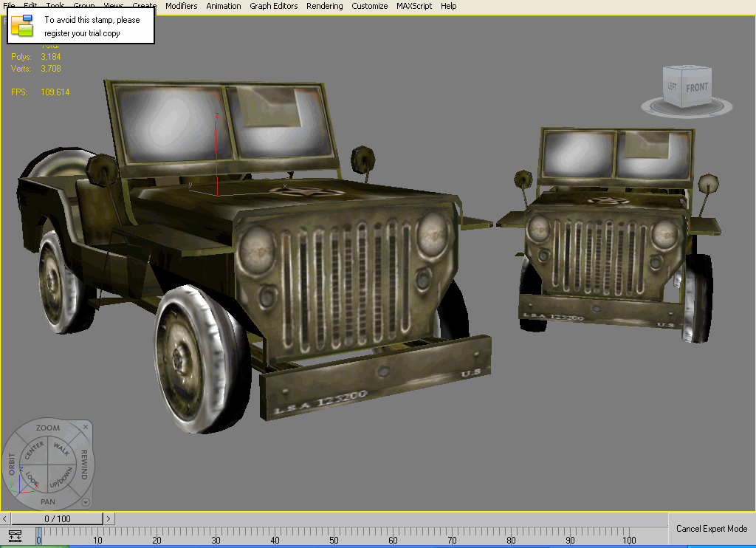Open the MAXScript menu
Screen dimensions: 756x548
(414, 6)
